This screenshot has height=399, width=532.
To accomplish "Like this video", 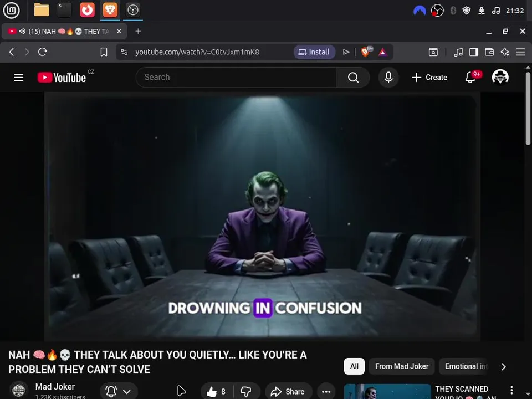I will tap(217, 392).
